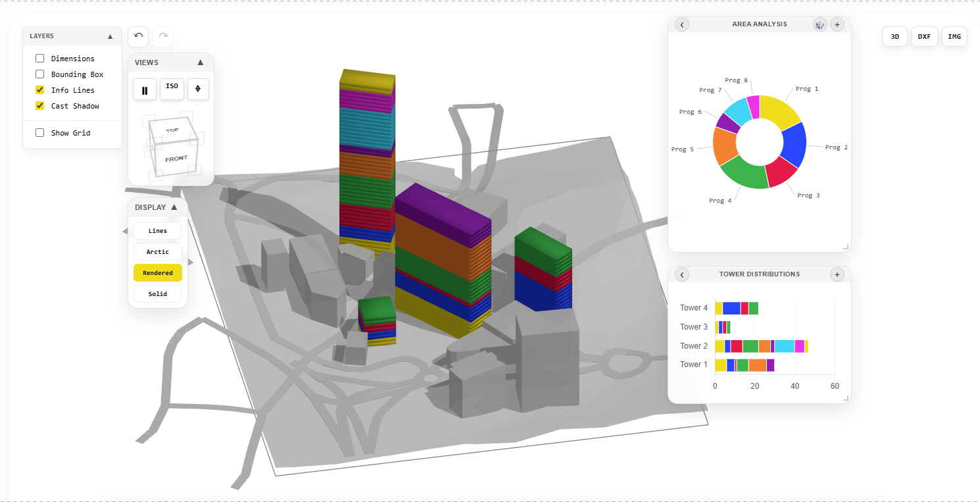Collapse the Display panel

[x=174, y=207]
